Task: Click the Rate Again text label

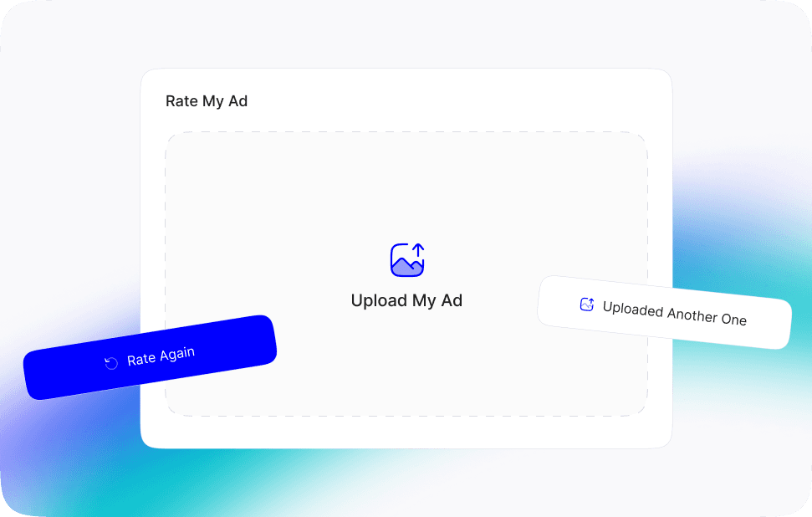Action: click(x=161, y=356)
